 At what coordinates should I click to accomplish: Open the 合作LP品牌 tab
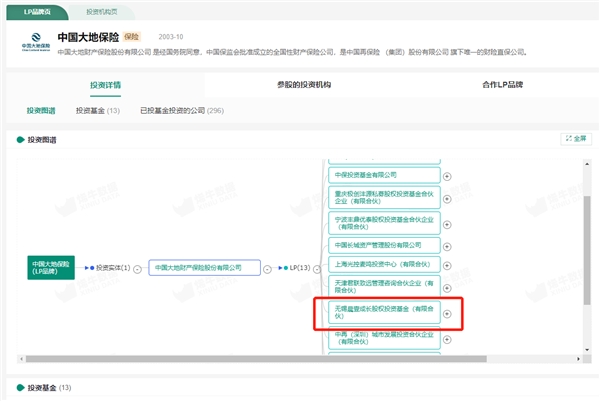(502, 85)
